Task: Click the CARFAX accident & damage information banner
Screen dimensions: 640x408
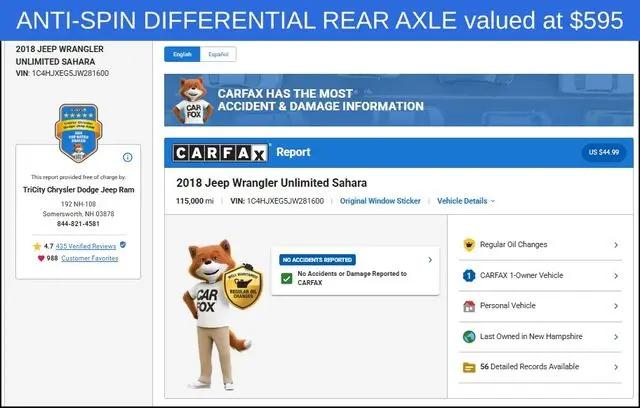Action: pos(399,100)
